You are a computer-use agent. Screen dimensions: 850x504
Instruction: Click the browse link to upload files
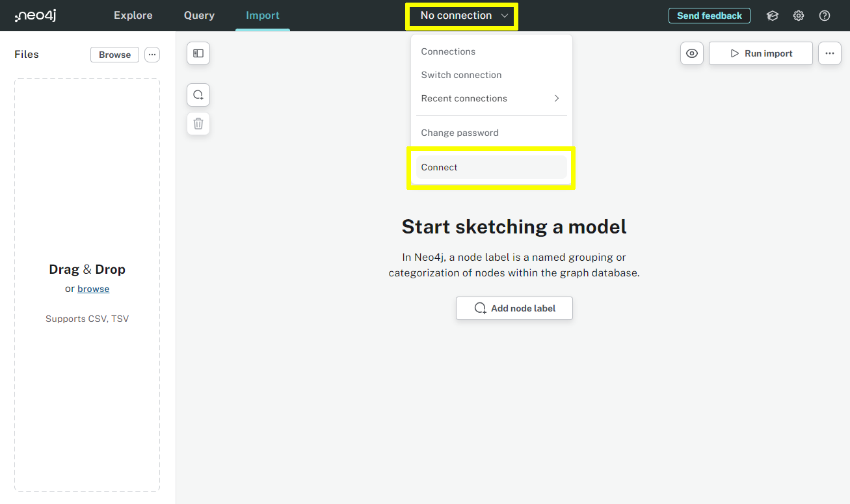(93, 288)
